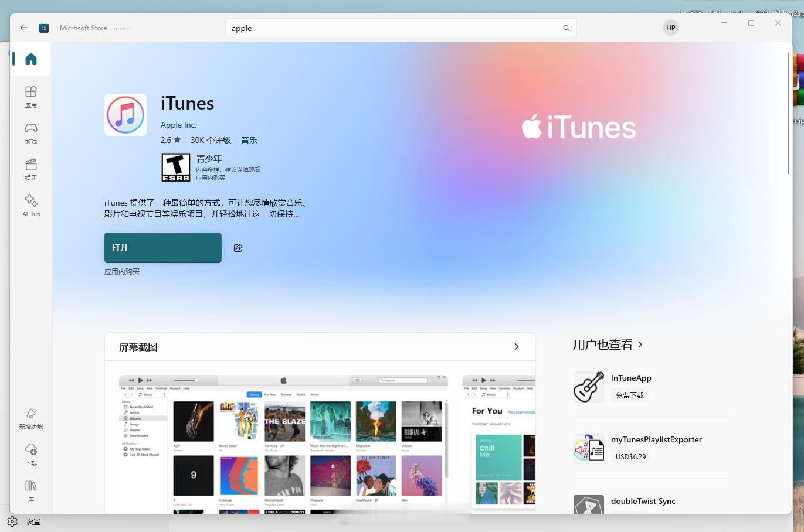Click the 青少年 age rating label

pyautogui.click(x=209, y=159)
